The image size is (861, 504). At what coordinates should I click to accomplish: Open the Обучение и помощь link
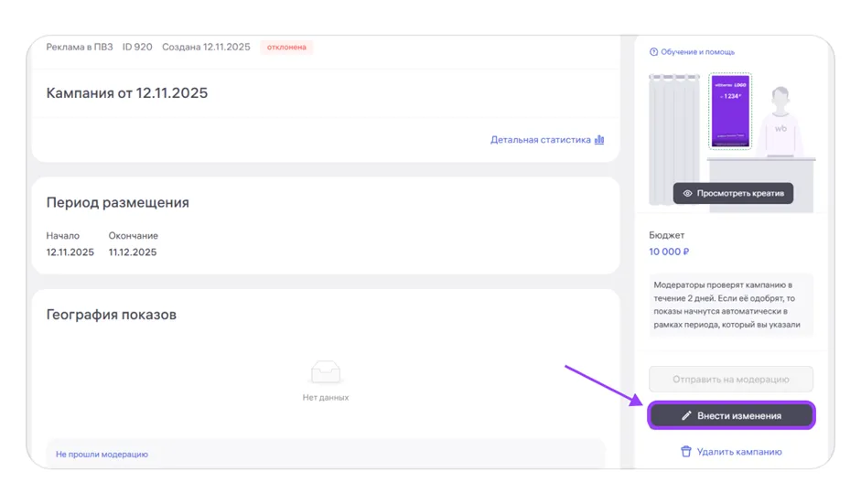[x=697, y=52]
